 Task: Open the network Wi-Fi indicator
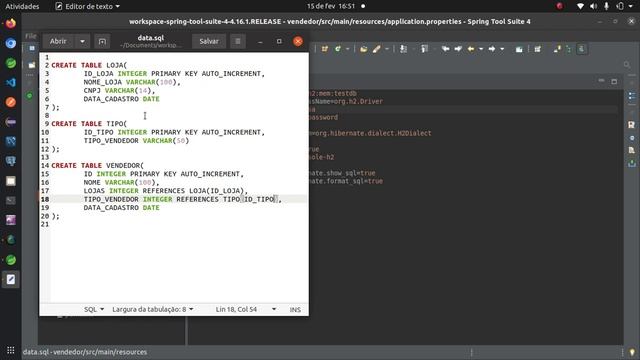click(580, 6)
